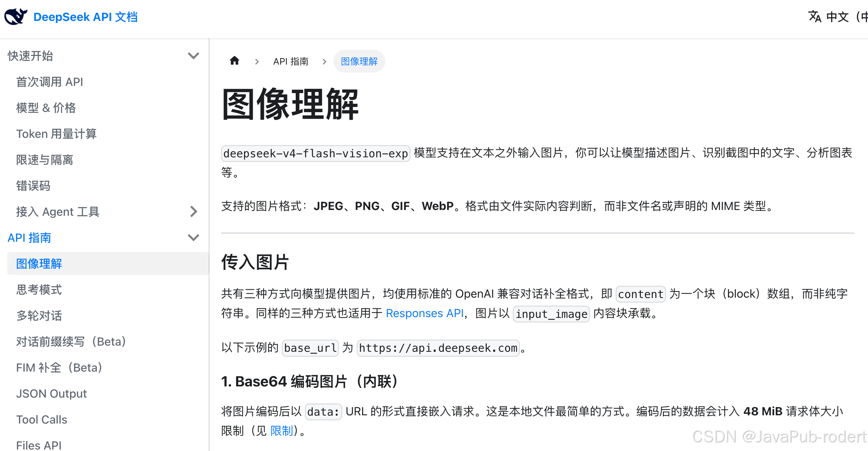Click the bold JPEG format text

coord(329,206)
